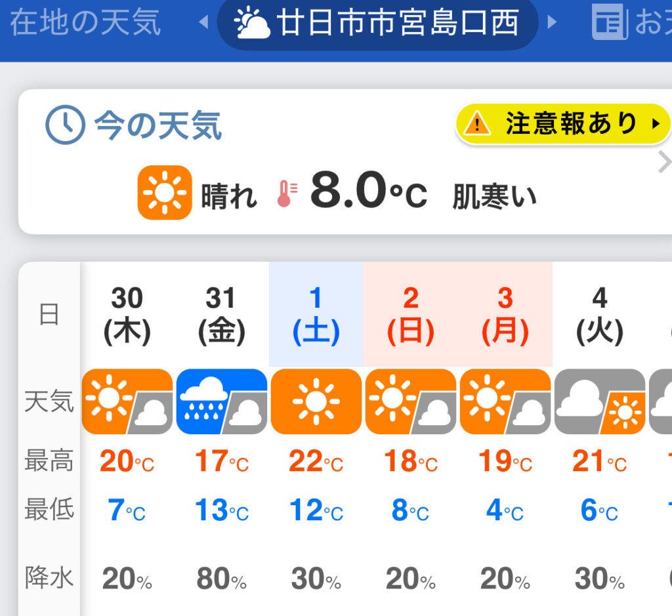Tap the sunny weather icon for 1 (土)

[x=316, y=401]
